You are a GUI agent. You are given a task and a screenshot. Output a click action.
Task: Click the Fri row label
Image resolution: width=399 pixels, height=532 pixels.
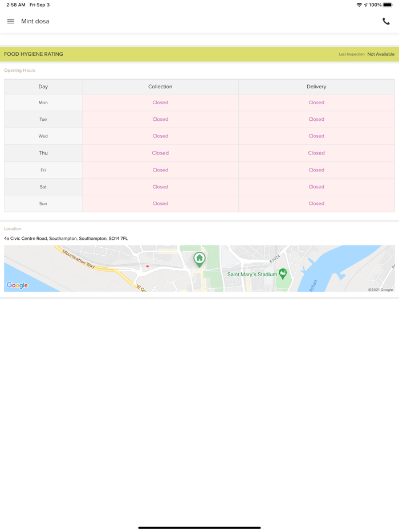[x=43, y=170]
